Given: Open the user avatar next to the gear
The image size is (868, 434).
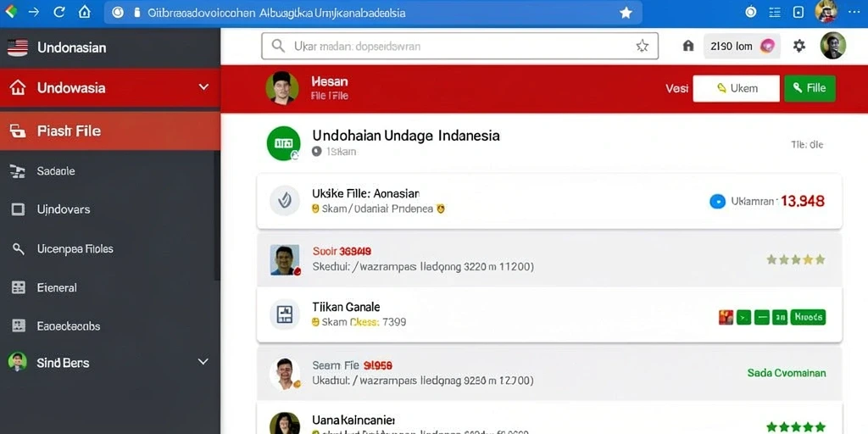Looking at the screenshot, I should [832, 46].
